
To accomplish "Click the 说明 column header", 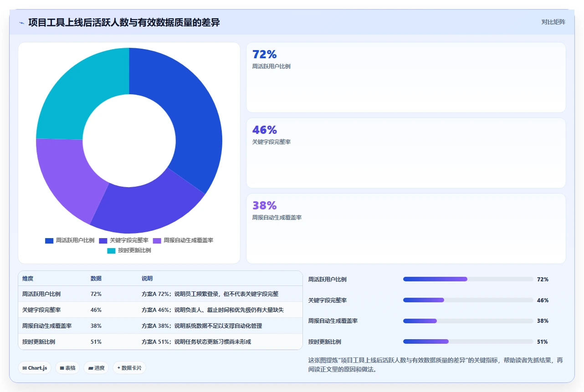I will pos(147,279).
